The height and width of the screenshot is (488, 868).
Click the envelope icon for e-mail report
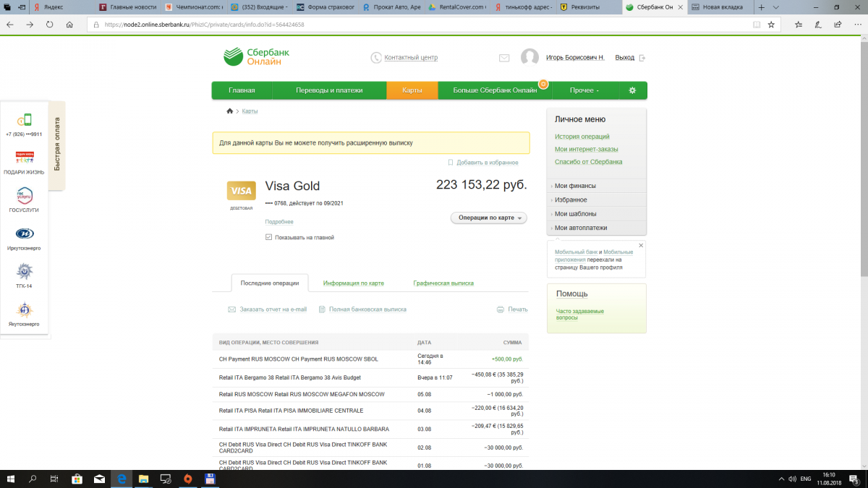232,309
